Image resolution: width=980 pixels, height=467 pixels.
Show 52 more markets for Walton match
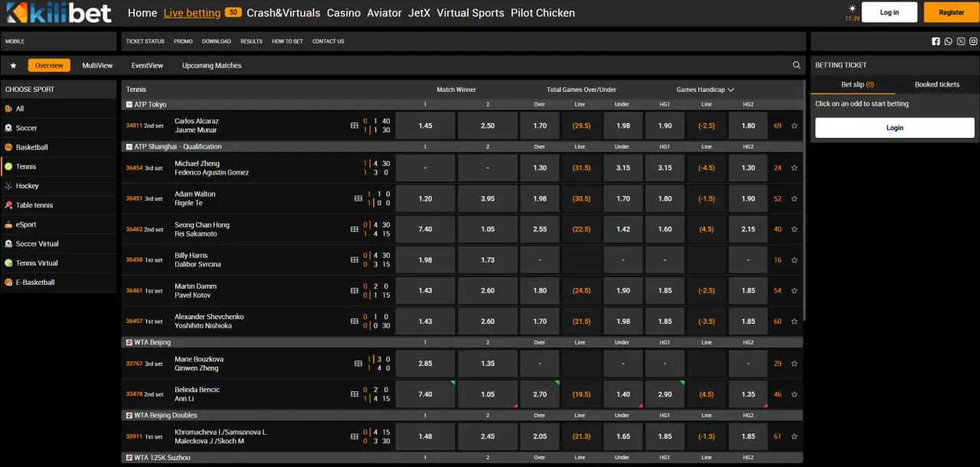[x=778, y=198]
